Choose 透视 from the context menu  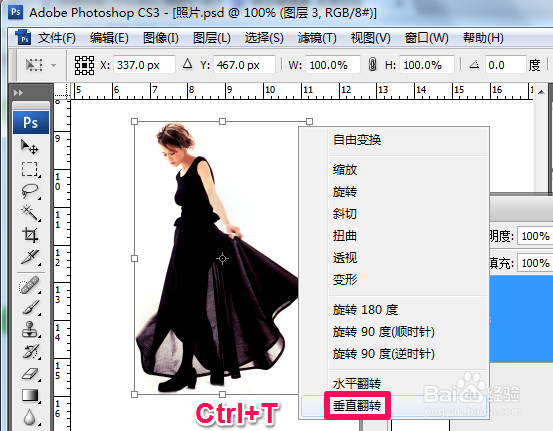click(x=394, y=257)
